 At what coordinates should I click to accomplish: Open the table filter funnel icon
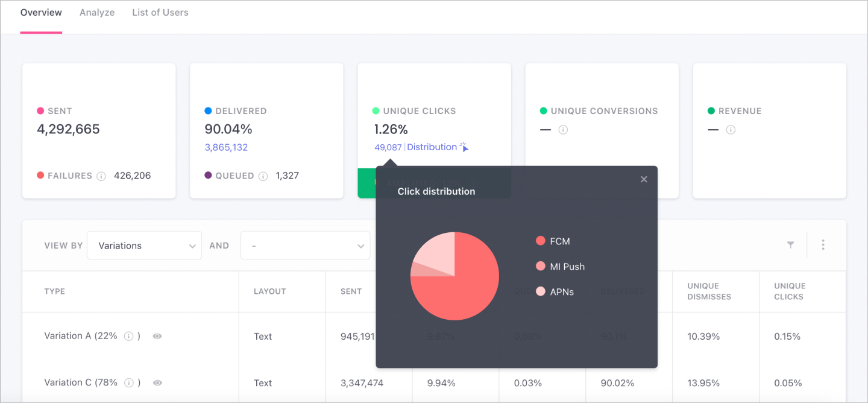(790, 245)
